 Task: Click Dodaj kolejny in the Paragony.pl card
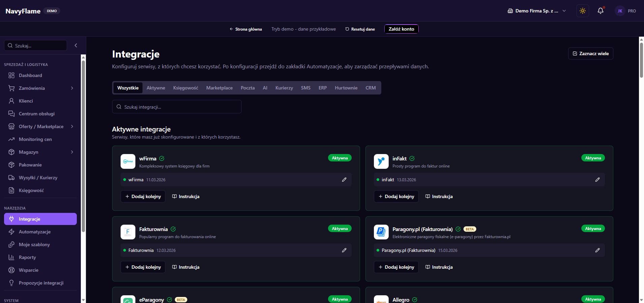396,267
